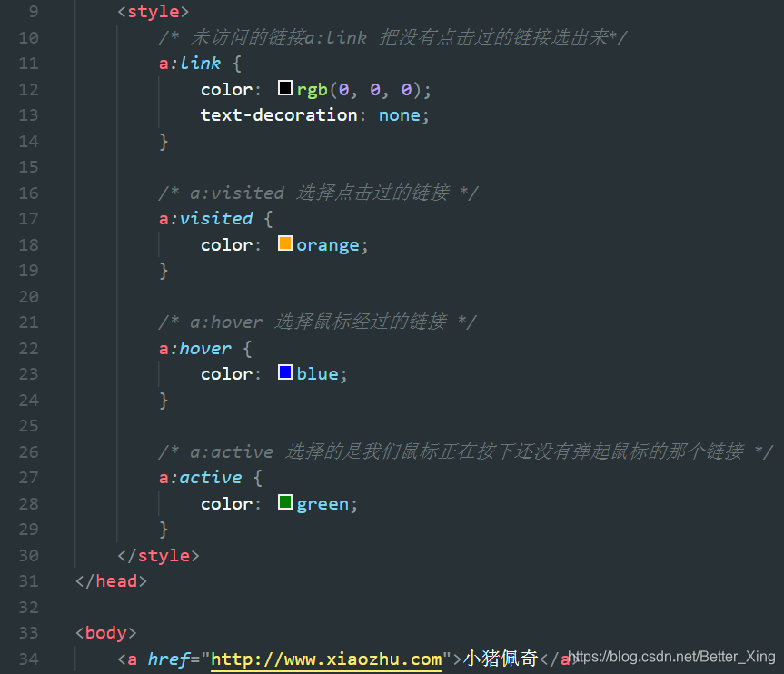Click line number 27 in the gutter
The height and width of the screenshot is (674, 784).
pos(28,478)
